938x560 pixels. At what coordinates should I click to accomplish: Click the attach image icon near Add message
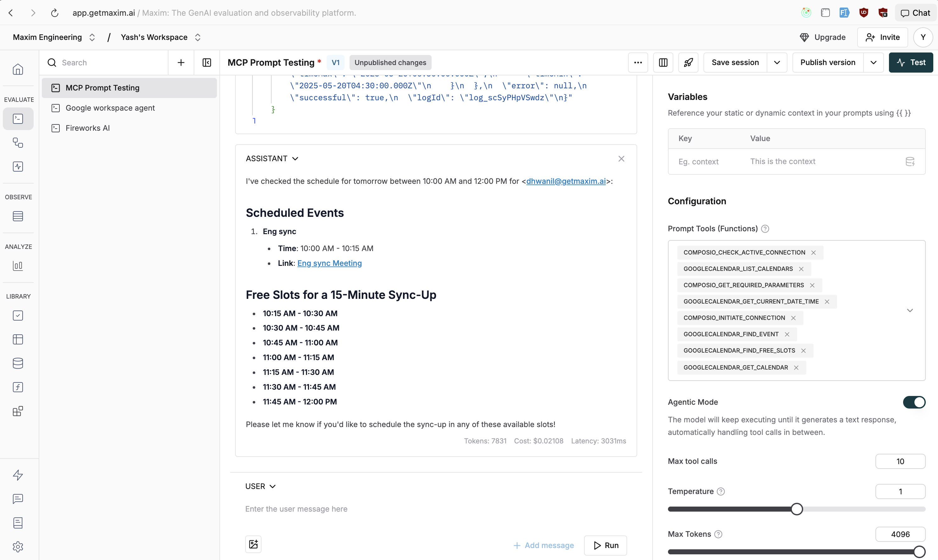tap(253, 545)
